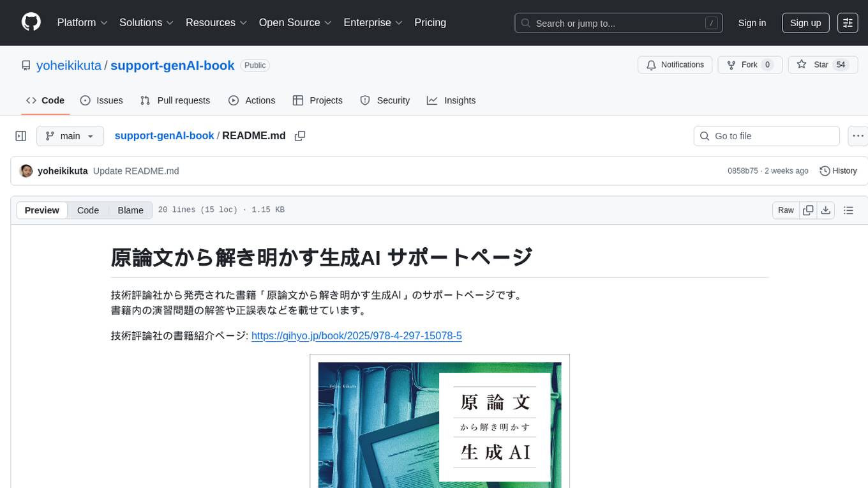The image size is (868, 488).
Task: Switch to the Issues tab
Action: pos(101,100)
